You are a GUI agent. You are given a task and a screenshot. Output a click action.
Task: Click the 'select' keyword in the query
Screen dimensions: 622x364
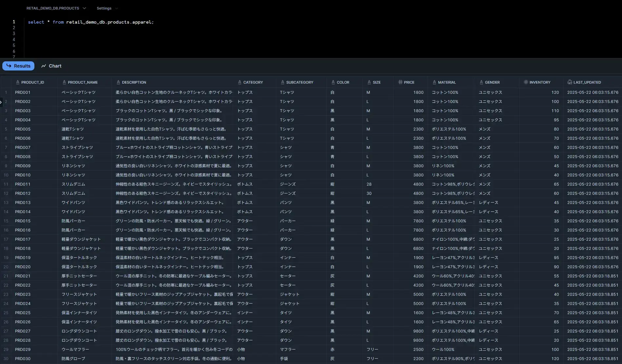36,22
